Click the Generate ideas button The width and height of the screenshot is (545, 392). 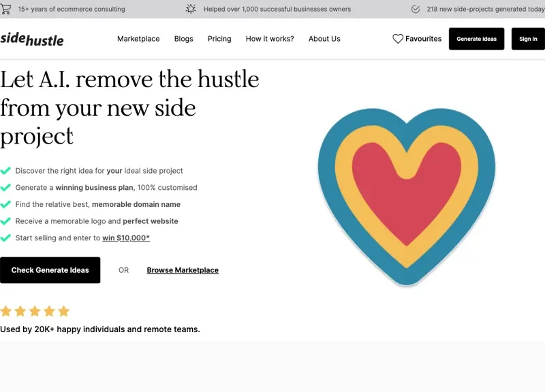[x=476, y=39]
